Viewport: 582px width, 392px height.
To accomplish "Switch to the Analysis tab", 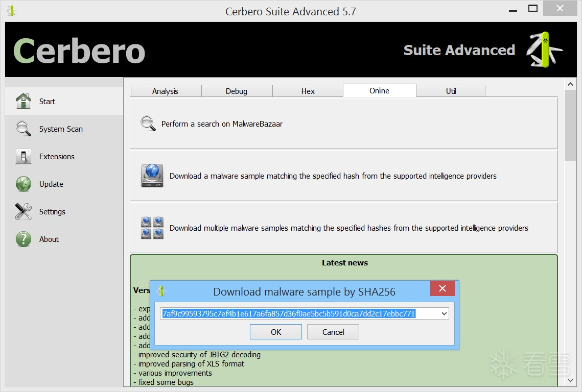I will point(165,91).
